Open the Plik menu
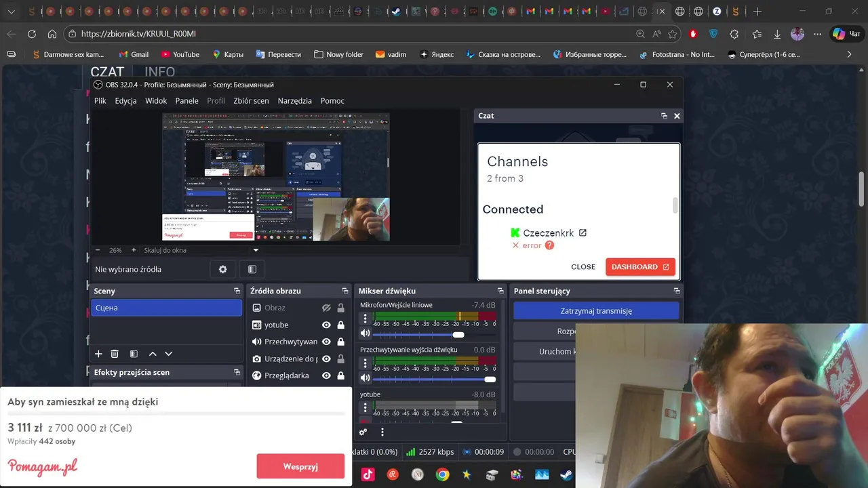Screen dimensions: 868x488 (100, 100)
